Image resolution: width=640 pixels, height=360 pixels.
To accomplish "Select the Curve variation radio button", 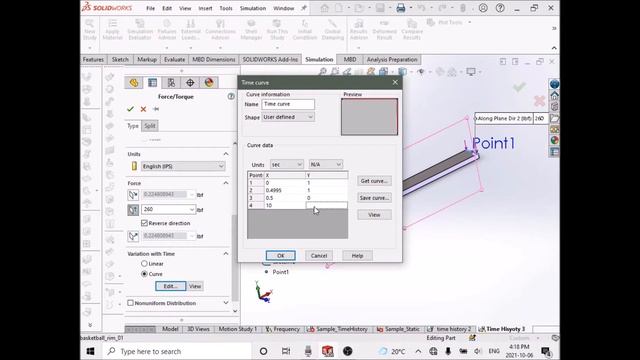I will [x=144, y=274].
